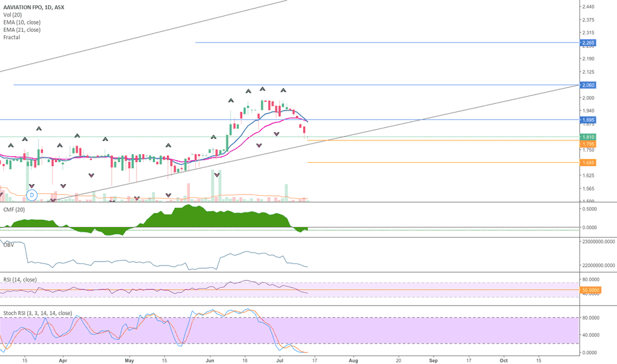Click the CMF (20) pane label

click(14, 209)
